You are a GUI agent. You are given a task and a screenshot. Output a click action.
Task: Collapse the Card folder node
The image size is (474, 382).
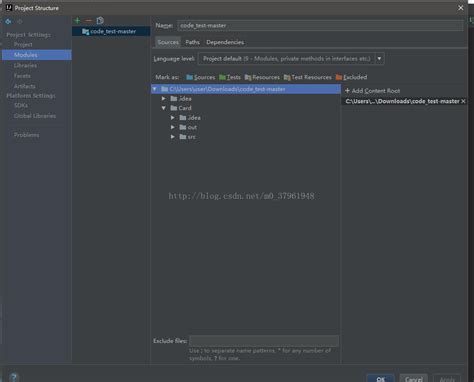click(164, 108)
